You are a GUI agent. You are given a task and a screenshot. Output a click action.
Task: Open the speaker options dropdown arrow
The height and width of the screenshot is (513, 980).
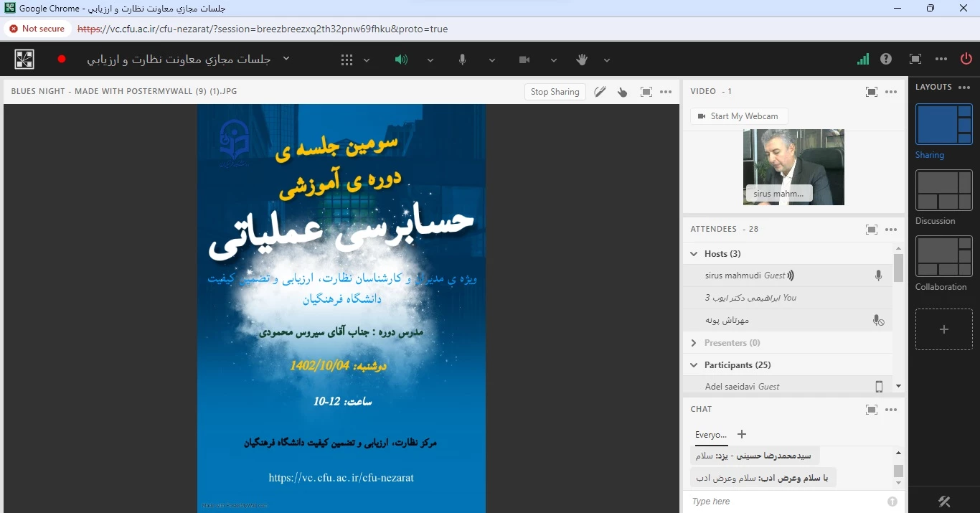click(x=430, y=60)
